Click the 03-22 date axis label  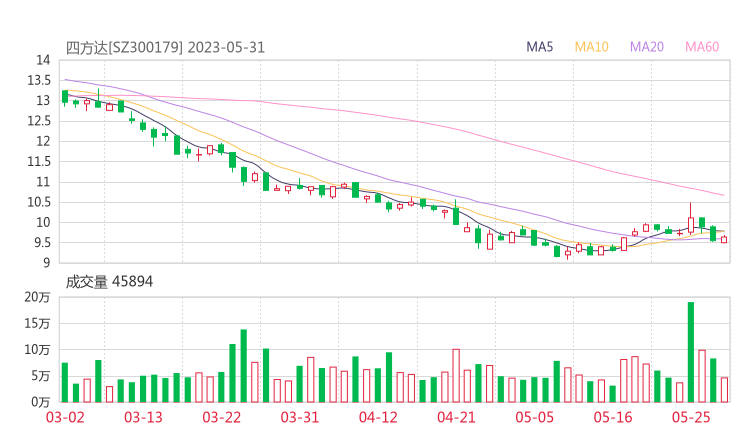[x=221, y=417]
